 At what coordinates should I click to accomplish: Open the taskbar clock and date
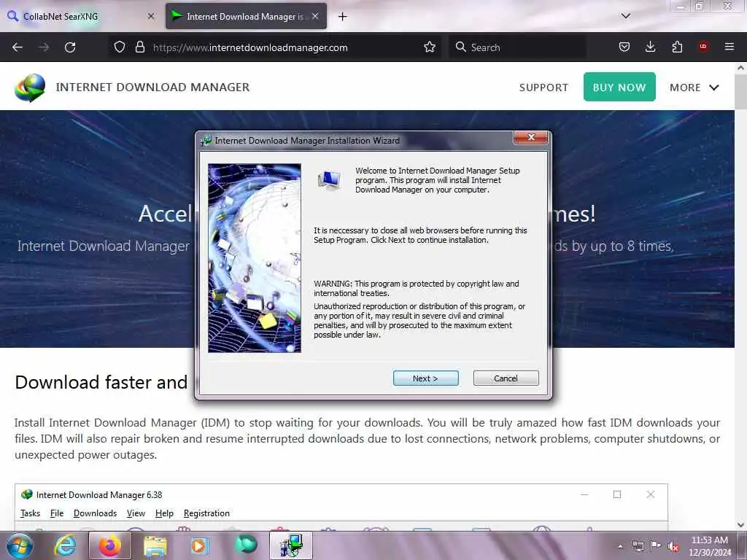709,546
